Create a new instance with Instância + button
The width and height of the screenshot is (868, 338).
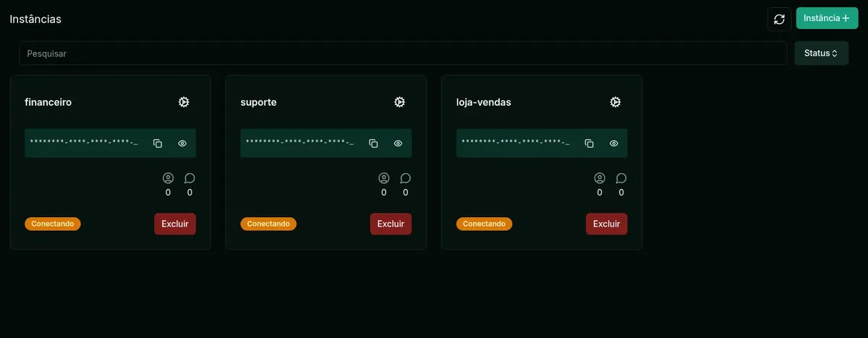point(827,18)
